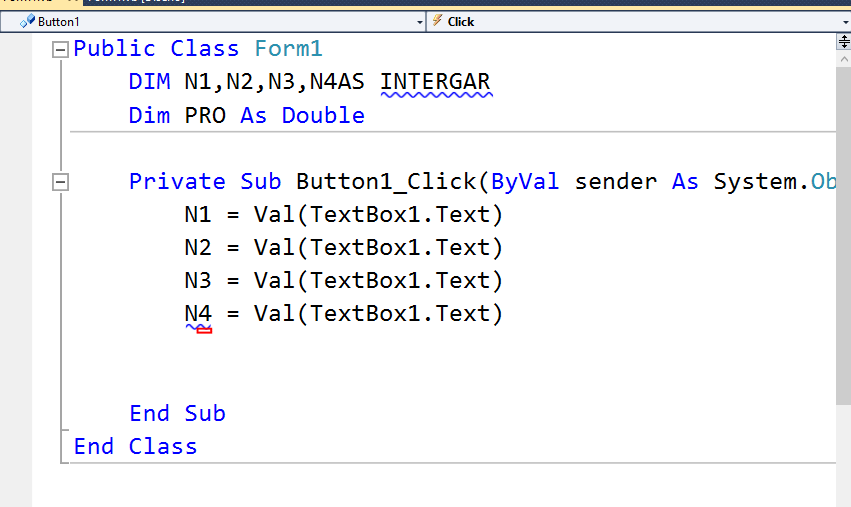Viewport: 851px width, 507px height.
Task: Open the Click method name dropdown arrow
Action: (x=846, y=22)
